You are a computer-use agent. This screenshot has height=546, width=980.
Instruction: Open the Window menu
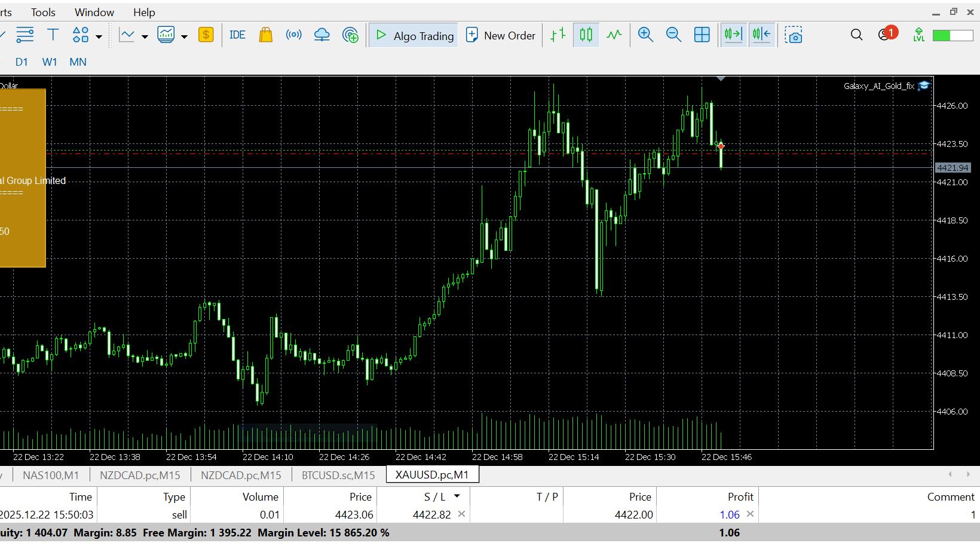point(94,12)
